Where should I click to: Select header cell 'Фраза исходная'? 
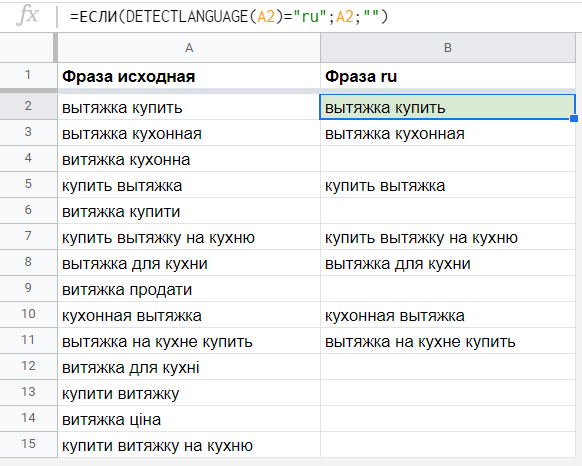[189, 76]
